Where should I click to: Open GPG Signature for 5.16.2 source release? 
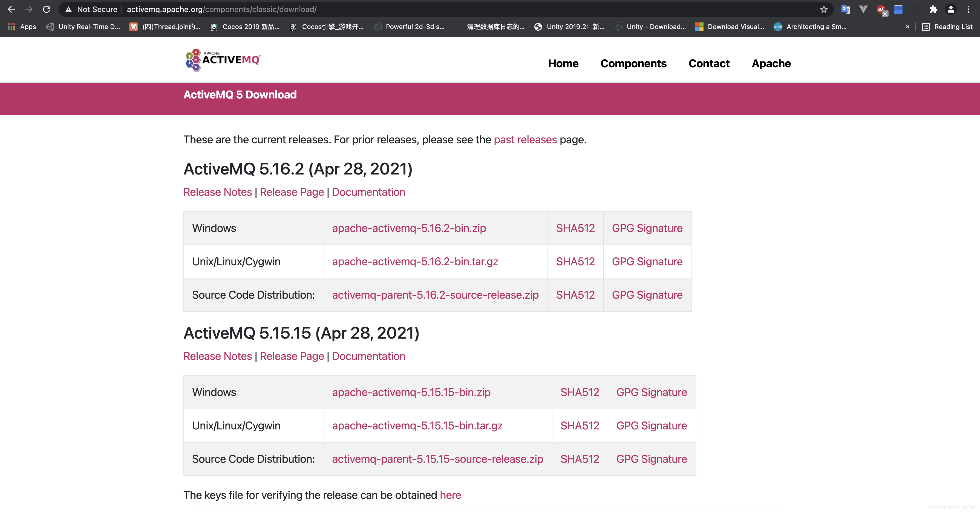[647, 295]
